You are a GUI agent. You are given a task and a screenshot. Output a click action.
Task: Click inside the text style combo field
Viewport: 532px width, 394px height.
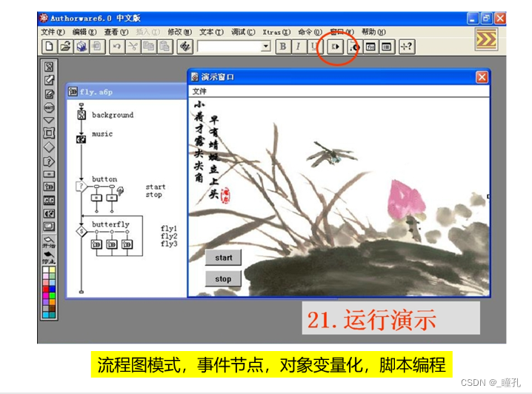230,46
